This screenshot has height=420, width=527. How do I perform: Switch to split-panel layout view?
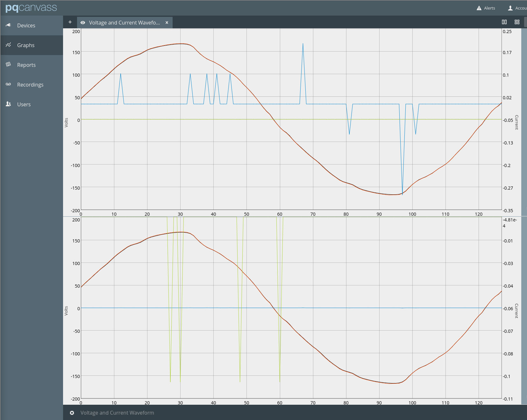[504, 22]
